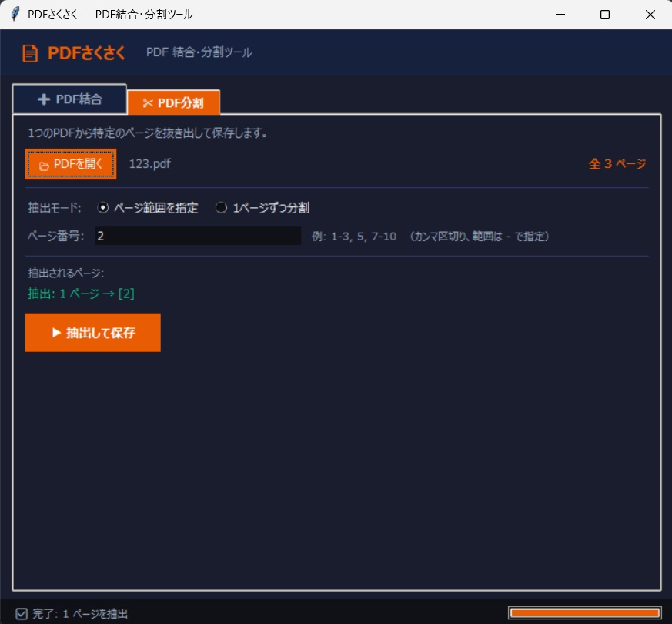Close the PDFさくさく window
Viewport: 672px width, 624px height.
click(650, 15)
